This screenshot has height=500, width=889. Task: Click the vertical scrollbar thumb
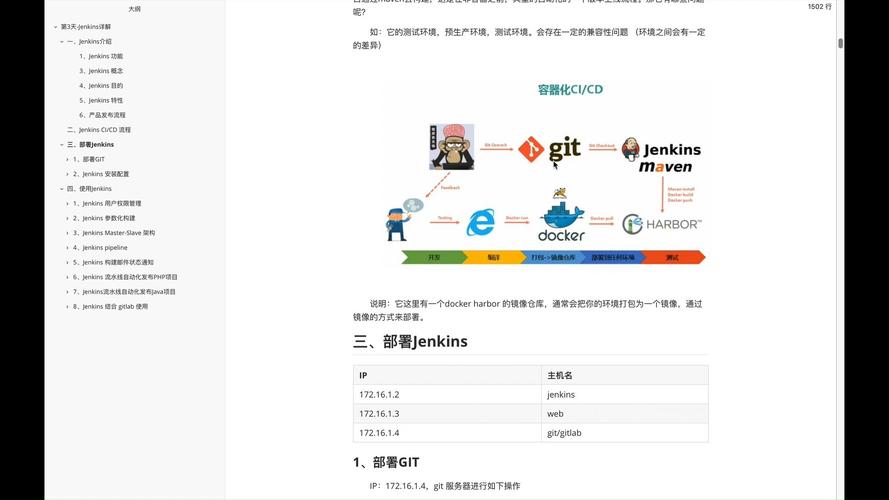pos(840,43)
